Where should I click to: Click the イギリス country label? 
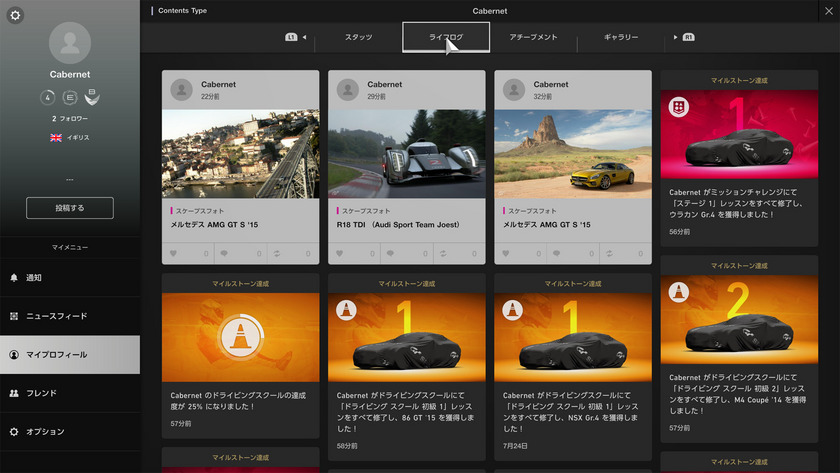click(x=78, y=138)
